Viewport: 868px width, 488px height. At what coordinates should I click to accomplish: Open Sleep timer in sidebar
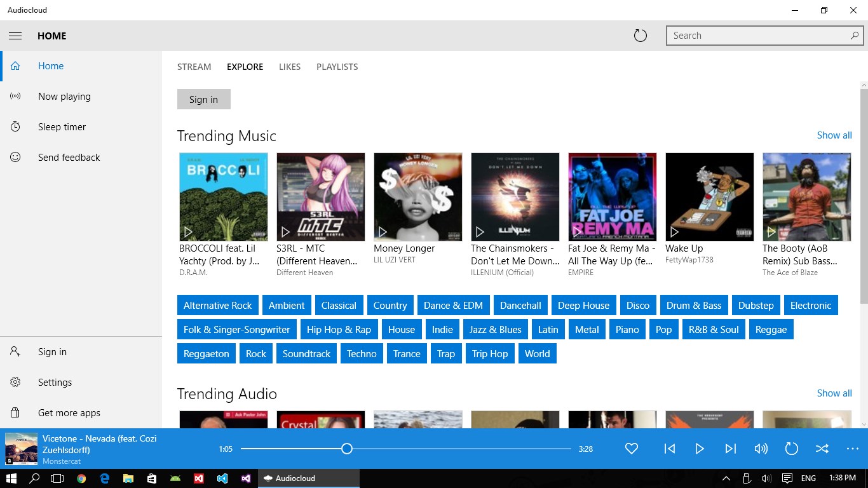coord(81,127)
